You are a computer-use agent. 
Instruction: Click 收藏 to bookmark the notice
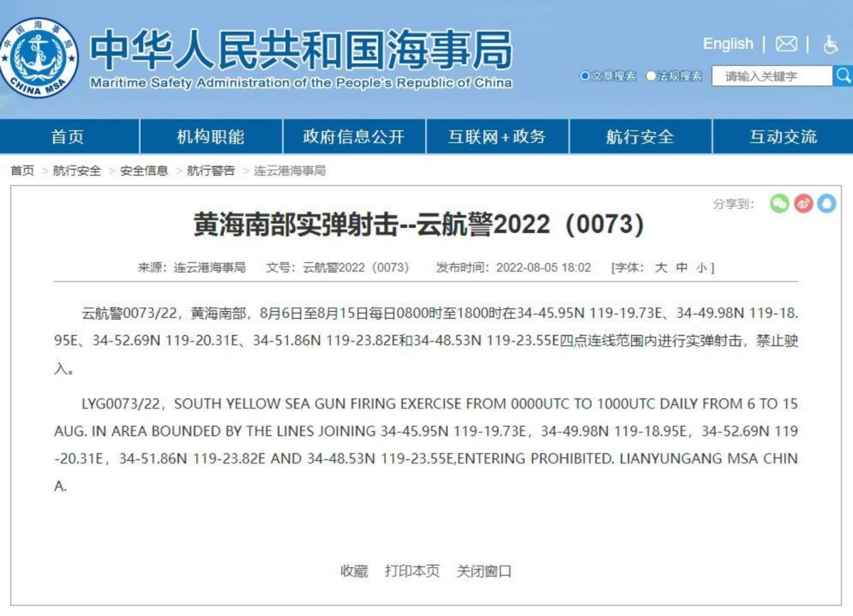point(355,571)
